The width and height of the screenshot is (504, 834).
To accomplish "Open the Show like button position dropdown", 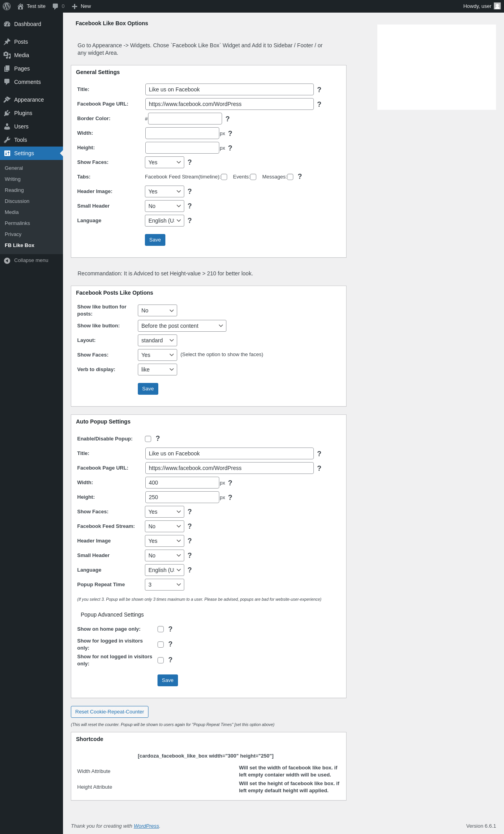I will click(182, 326).
